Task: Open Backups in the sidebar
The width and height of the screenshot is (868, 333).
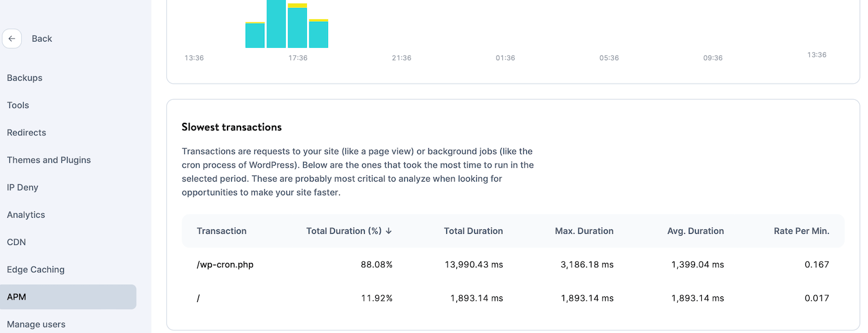Action: 25,78
